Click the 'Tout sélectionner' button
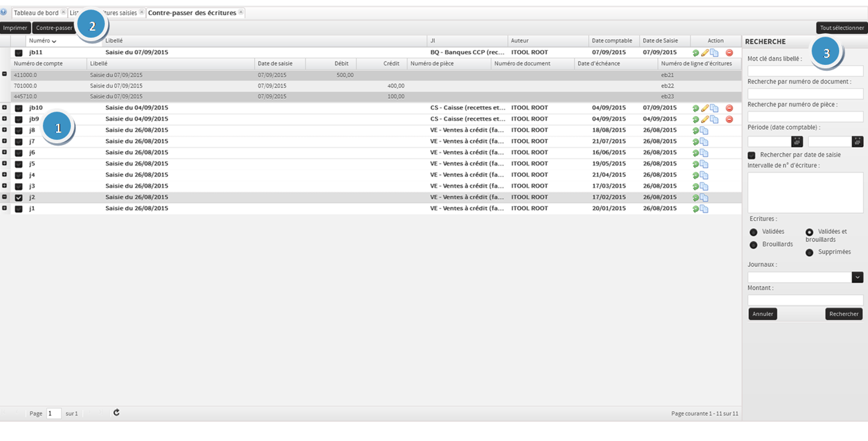Viewport: 868px width, 441px height. (841, 28)
